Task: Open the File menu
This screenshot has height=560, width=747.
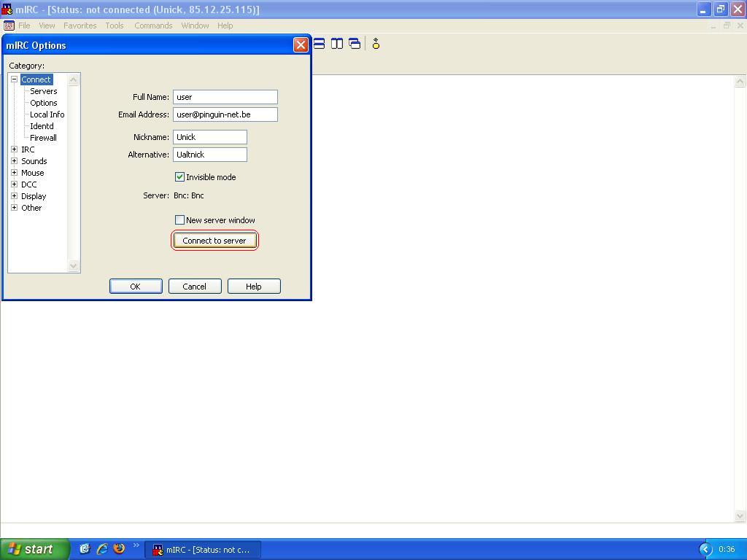Action: (24, 26)
